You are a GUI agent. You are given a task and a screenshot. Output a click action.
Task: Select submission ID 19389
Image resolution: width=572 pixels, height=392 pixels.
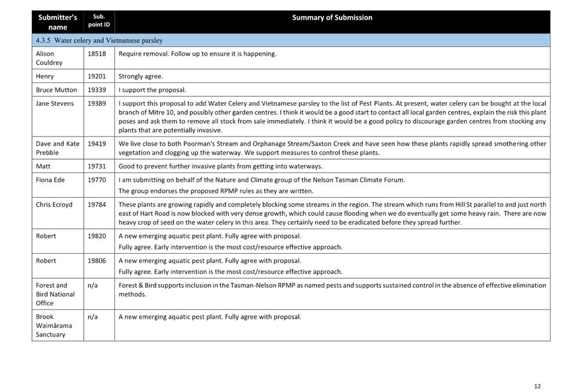(x=96, y=103)
